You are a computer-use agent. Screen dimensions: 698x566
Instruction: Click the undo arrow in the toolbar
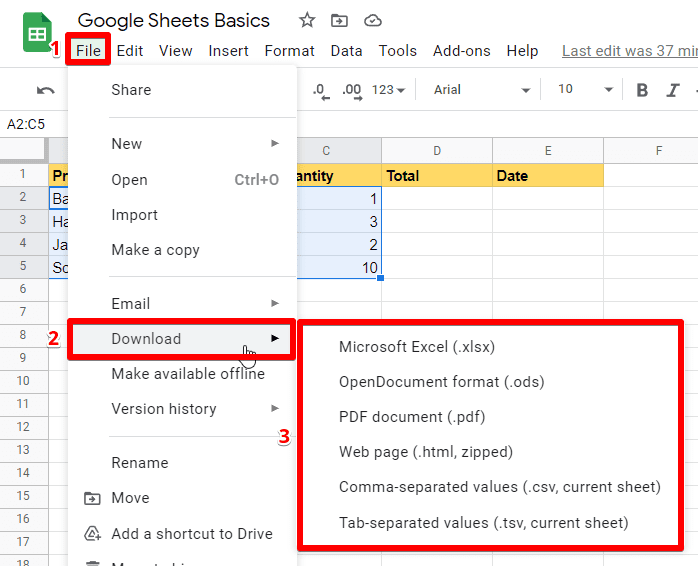pos(45,90)
